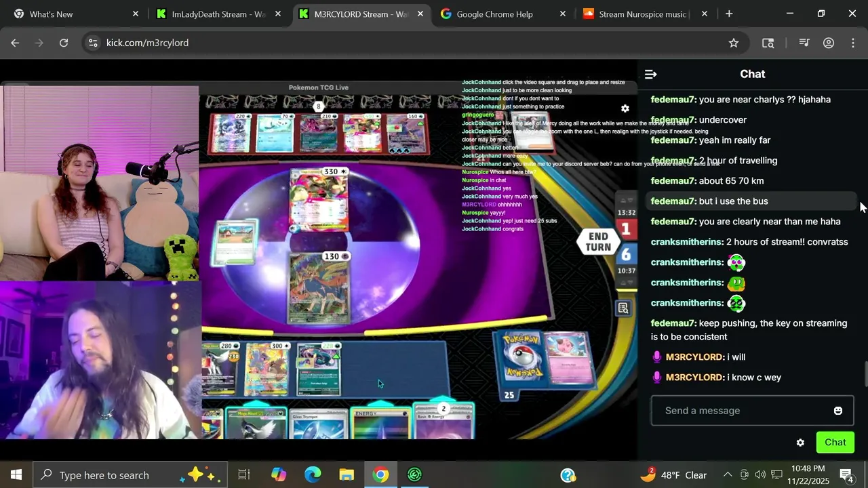Switch to the What's New tab
This screenshot has width=868, height=488.
pos(75,14)
